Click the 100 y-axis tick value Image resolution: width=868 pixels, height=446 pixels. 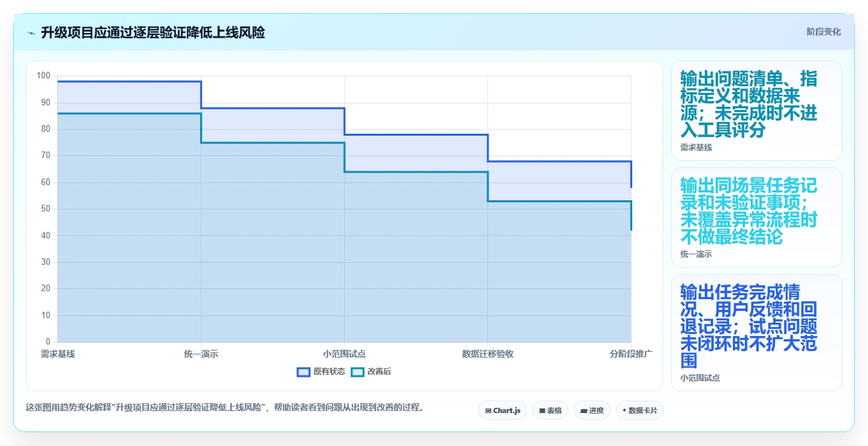click(43, 76)
